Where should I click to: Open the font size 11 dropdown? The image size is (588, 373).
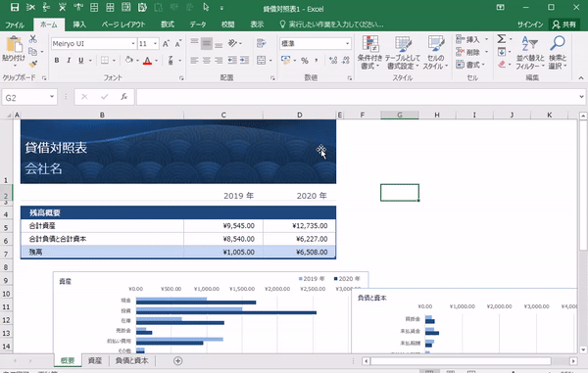pyautogui.click(x=155, y=44)
